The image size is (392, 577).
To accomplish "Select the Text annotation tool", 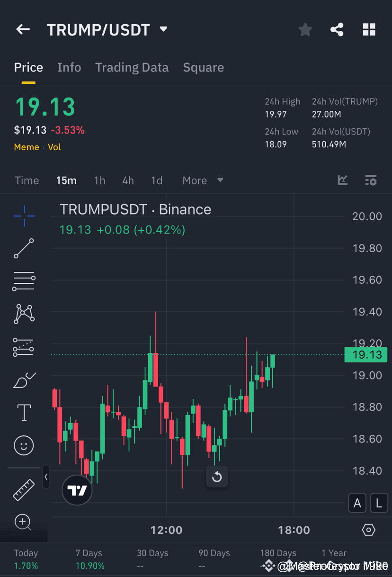I will (x=24, y=412).
